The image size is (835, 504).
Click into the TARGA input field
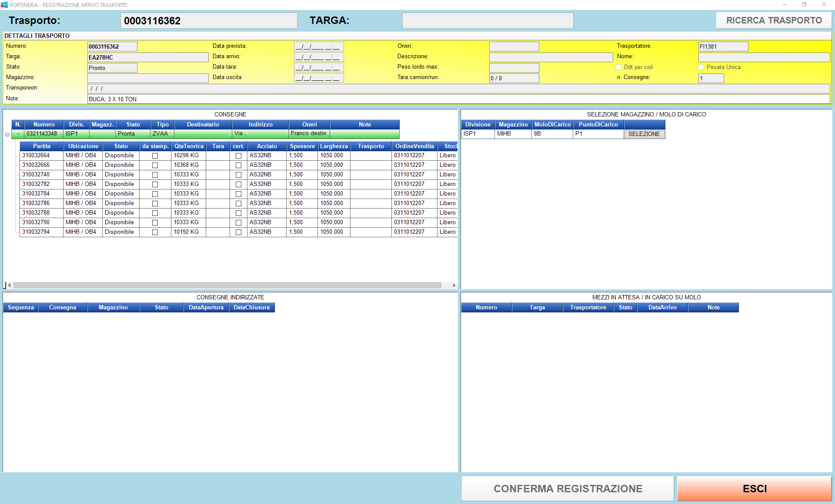pos(488,20)
